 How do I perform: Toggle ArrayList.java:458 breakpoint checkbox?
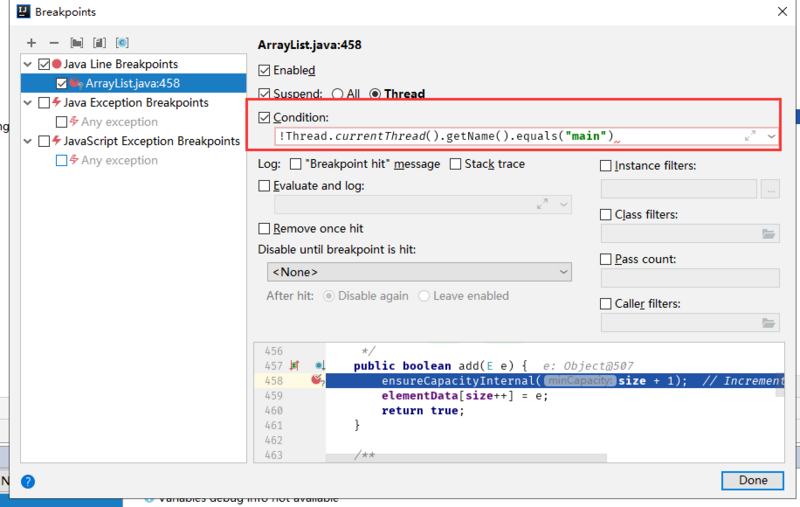[61, 83]
